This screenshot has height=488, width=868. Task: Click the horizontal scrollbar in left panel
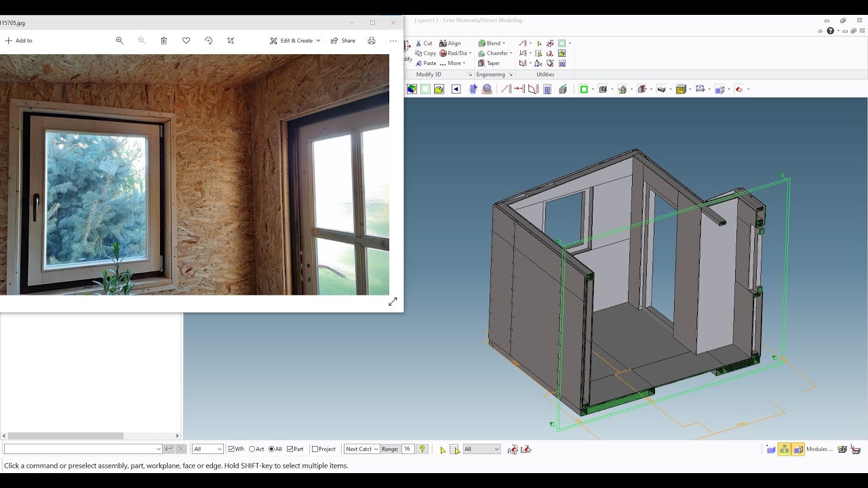coord(66,436)
